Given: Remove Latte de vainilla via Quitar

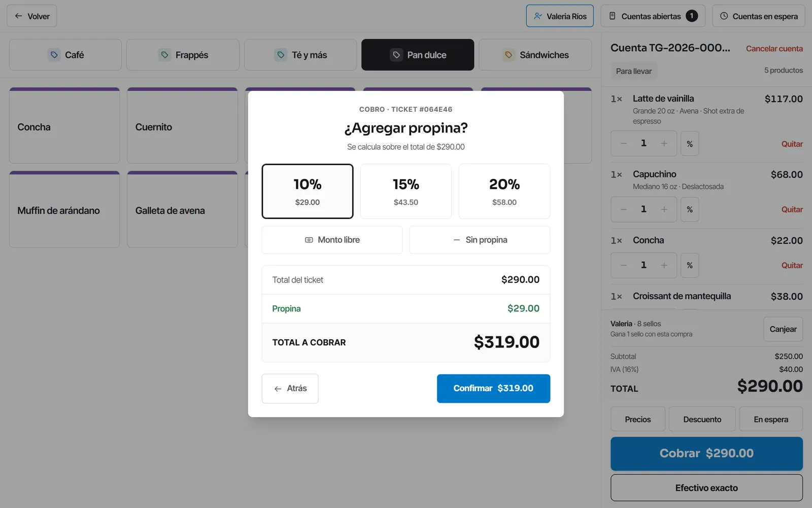Looking at the screenshot, I should point(792,144).
